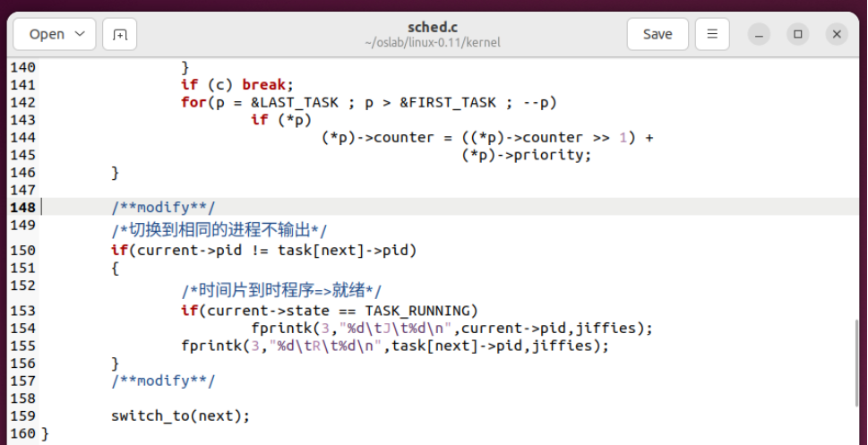Click comment '/*切换到相同的进程不输出*/'
This screenshot has height=445, width=868.
219,230
